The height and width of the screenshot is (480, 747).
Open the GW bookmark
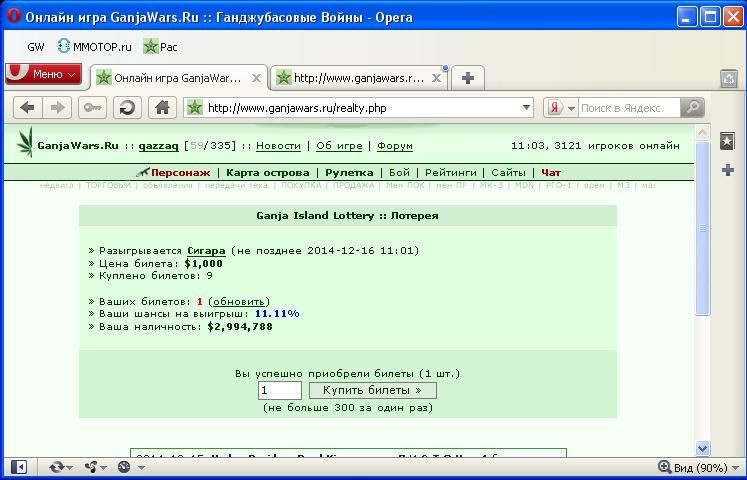[36, 47]
